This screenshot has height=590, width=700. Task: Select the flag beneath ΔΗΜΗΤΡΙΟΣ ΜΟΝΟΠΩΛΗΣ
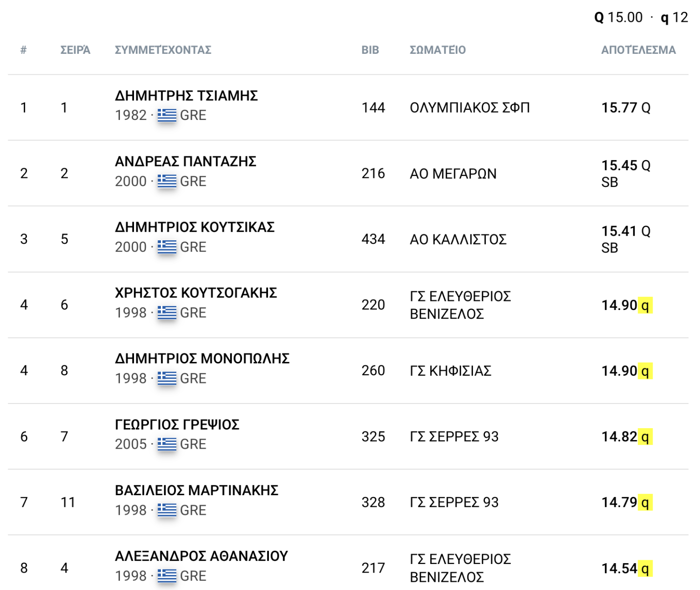point(167,378)
